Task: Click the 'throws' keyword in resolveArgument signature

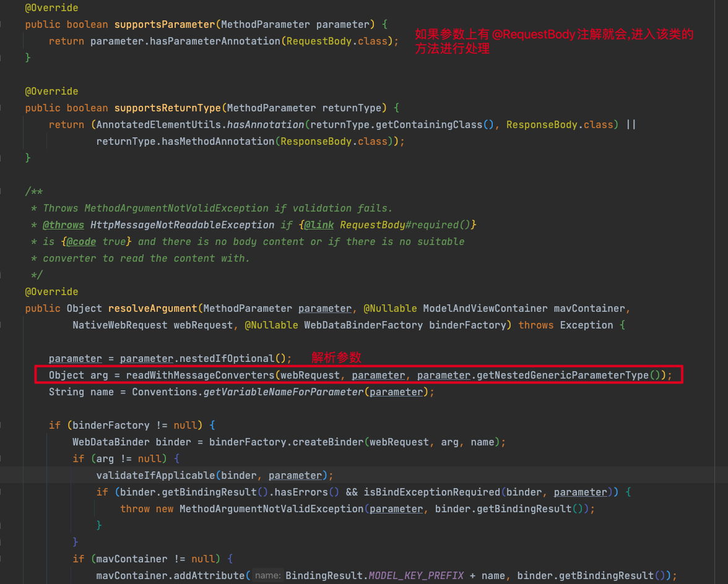Action: [x=536, y=325]
